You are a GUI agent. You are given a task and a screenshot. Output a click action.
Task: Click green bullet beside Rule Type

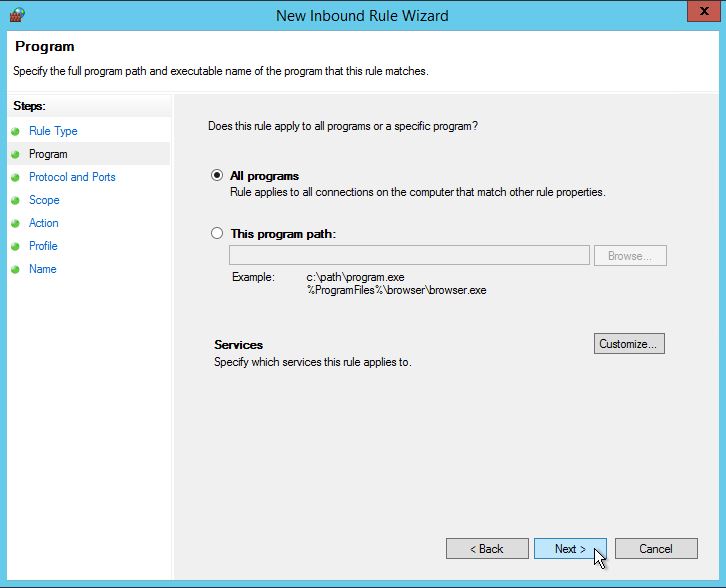[x=15, y=132]
